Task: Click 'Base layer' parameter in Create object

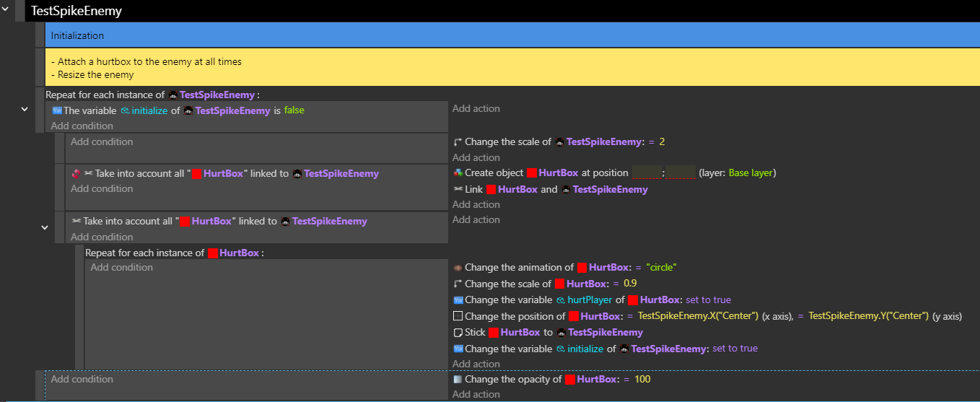Action: 751,173
